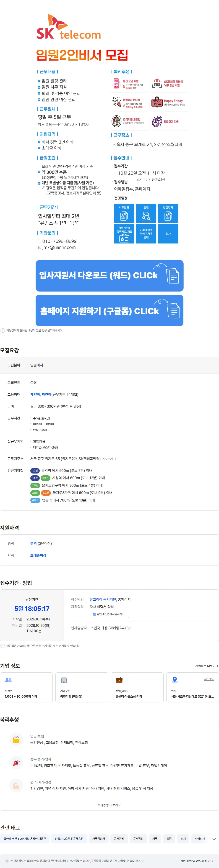Image resolution: width=219 pixels, height=868 pixels.
Task: Open the 잡코리아 즉시지원 link
Action: point(103,599)
